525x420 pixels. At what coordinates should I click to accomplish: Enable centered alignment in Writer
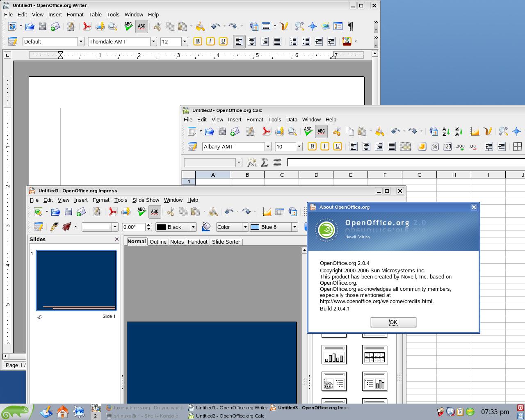click(x=252, y=41)
